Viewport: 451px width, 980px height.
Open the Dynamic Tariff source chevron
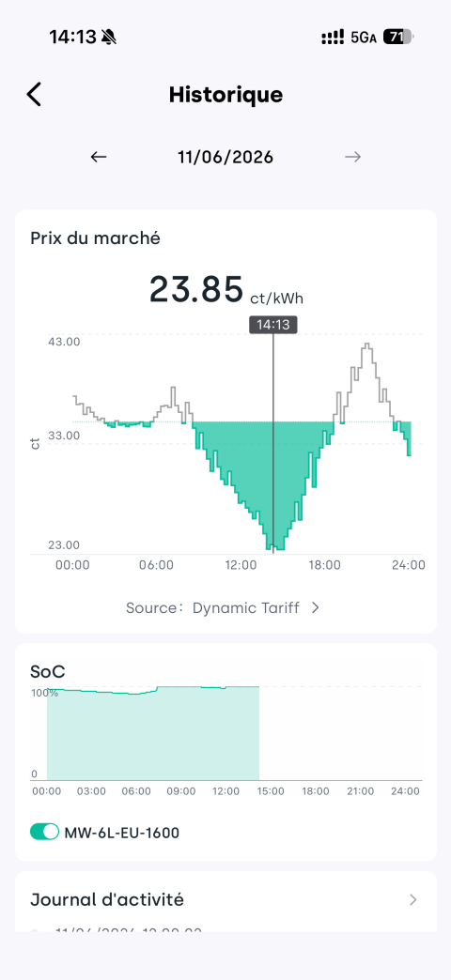coord(316,607)
